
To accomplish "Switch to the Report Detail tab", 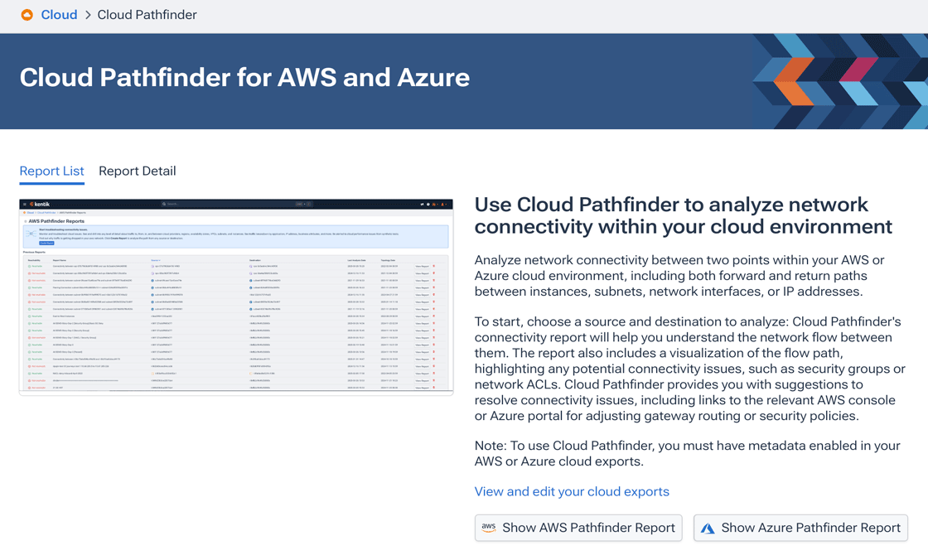I will (x=137, y=171).
